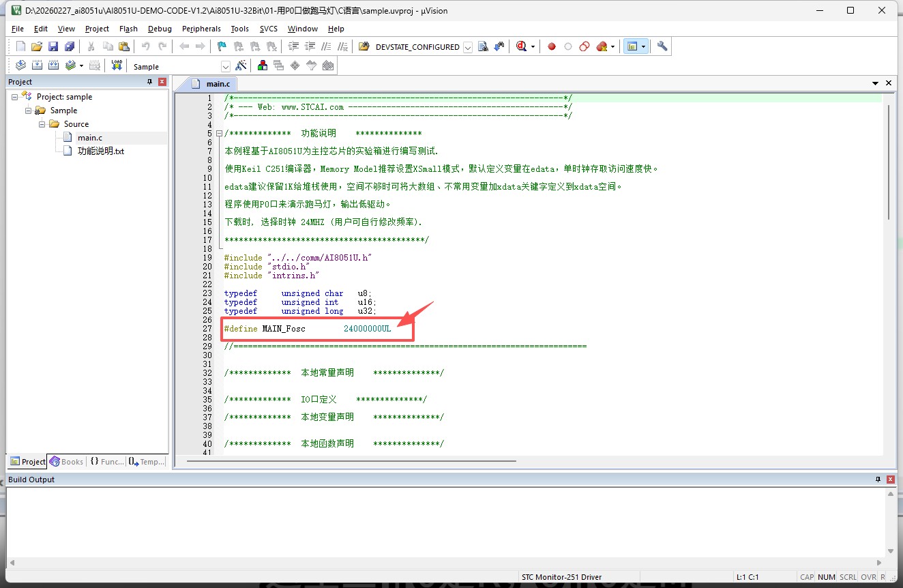Expand the DEVSTATE_CONFIGURED find dropdown
This screenshot has height=588, width=903.
(x=467, y=47)
